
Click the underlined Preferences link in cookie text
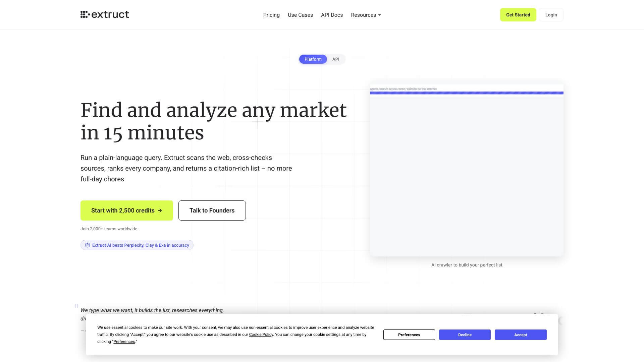124,341
